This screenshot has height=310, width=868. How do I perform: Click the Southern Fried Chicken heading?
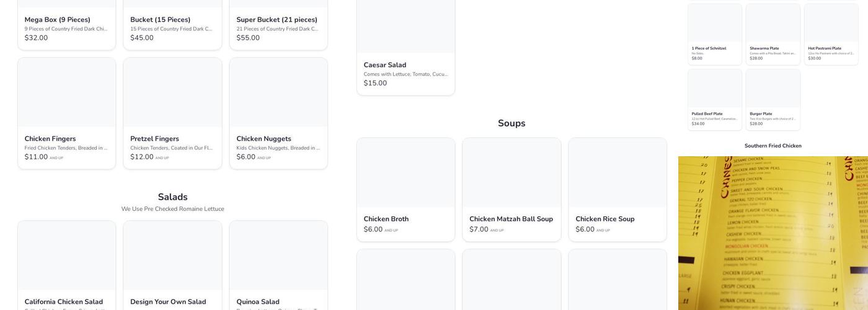[x=773, y=146]
